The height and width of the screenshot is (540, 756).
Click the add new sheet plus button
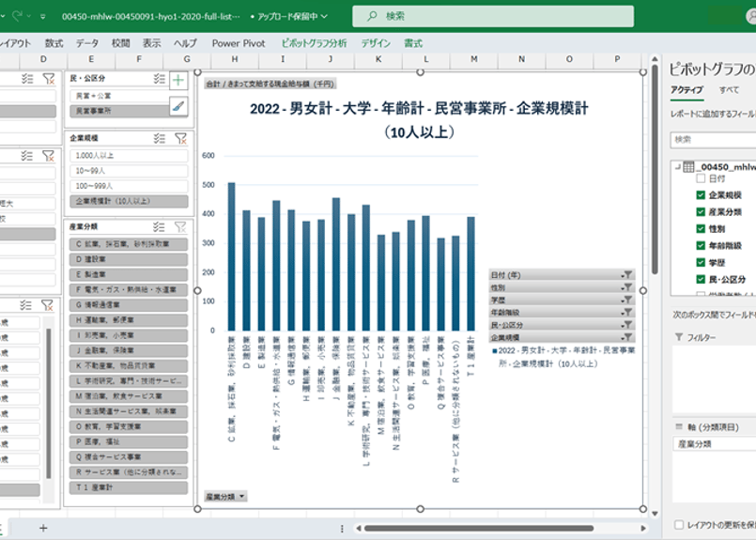point(43,528)
